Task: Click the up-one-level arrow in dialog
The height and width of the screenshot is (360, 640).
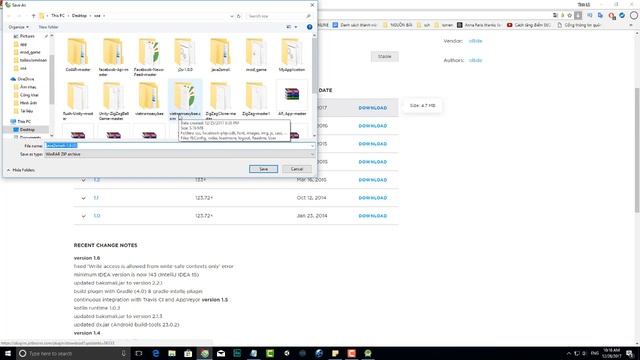Action: point(33,16)
